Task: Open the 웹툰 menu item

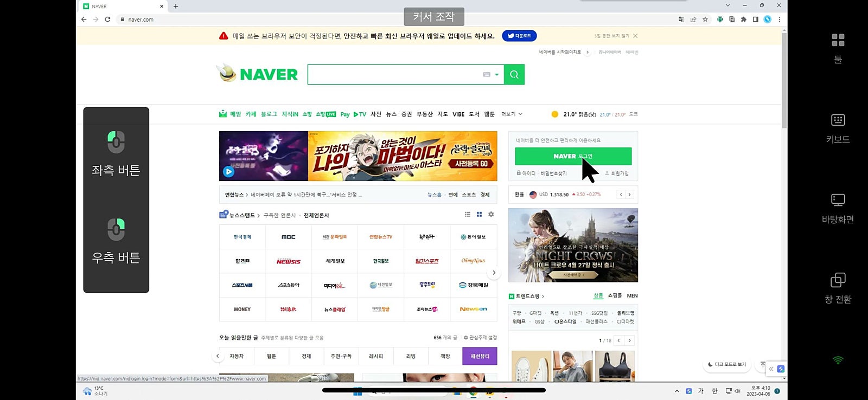Action: 489,114
